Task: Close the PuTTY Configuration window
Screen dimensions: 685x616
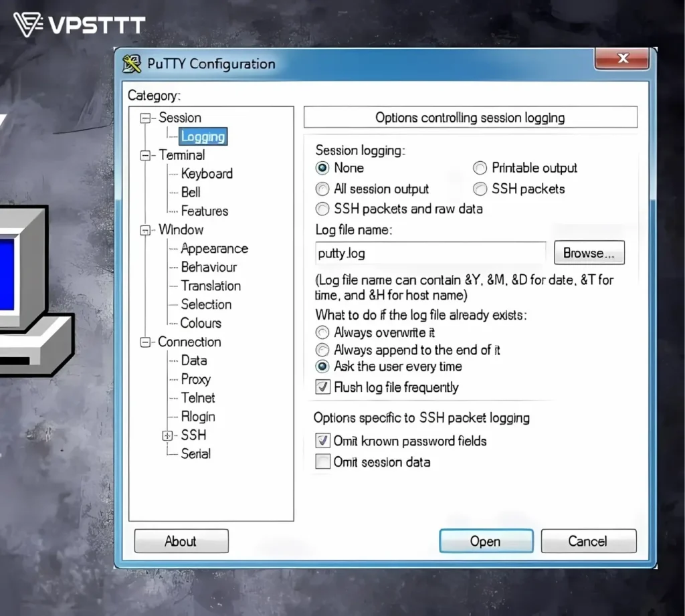Action: click(x=621, y=58)
